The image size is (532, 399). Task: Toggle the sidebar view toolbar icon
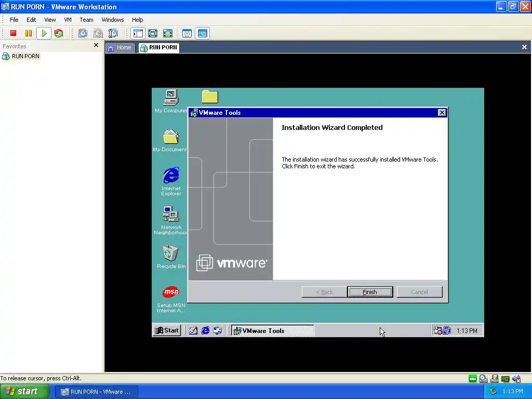point(138,33)
